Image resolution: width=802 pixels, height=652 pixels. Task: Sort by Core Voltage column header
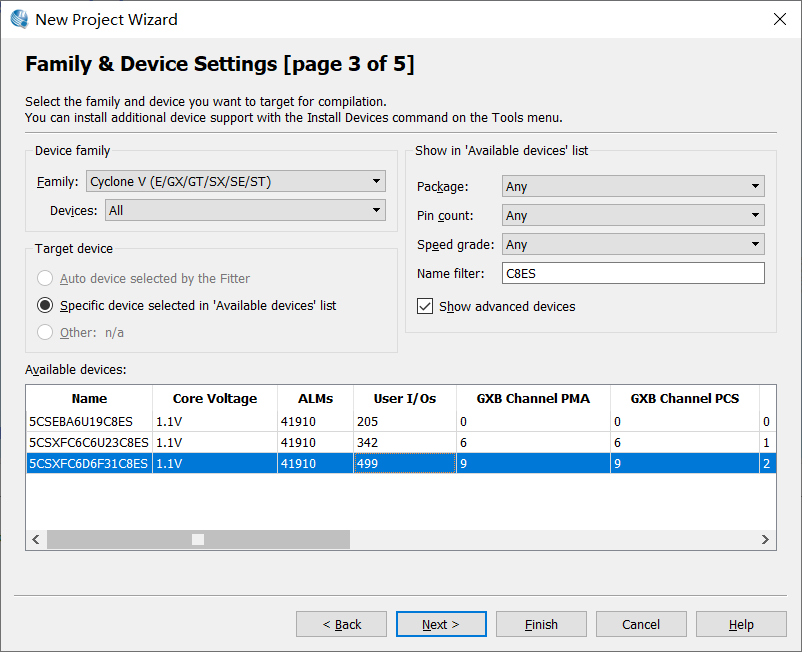coord(215,398)
